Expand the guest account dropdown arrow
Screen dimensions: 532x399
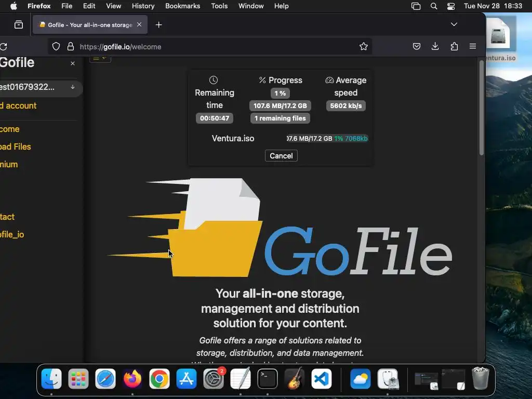point(73,87)
